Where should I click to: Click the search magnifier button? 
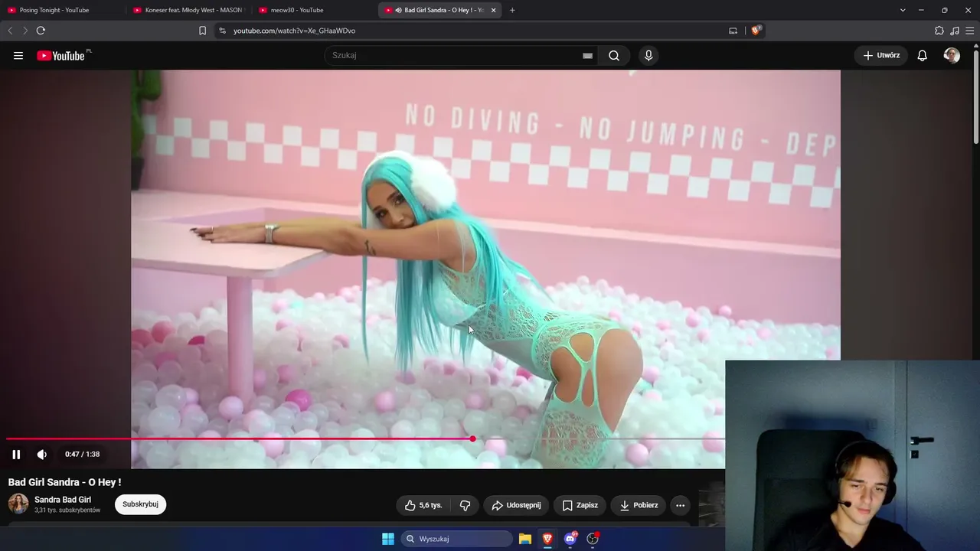[614, 56]
